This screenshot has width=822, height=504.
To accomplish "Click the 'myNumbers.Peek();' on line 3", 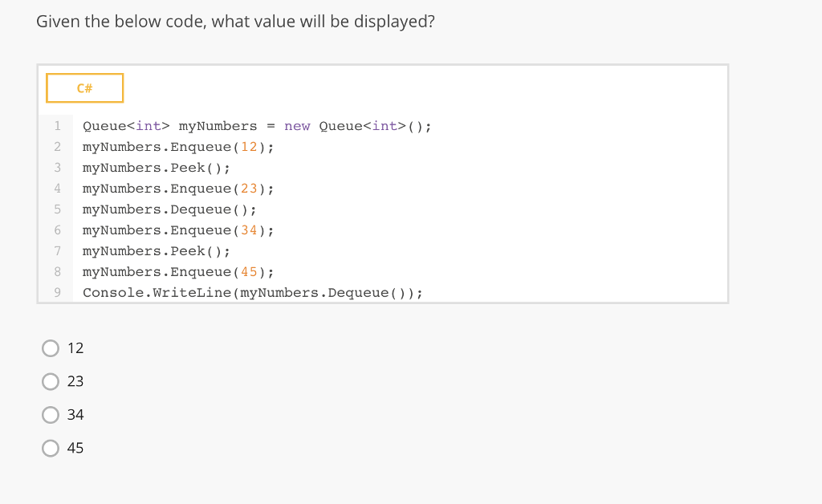I will tap(157, 169).
